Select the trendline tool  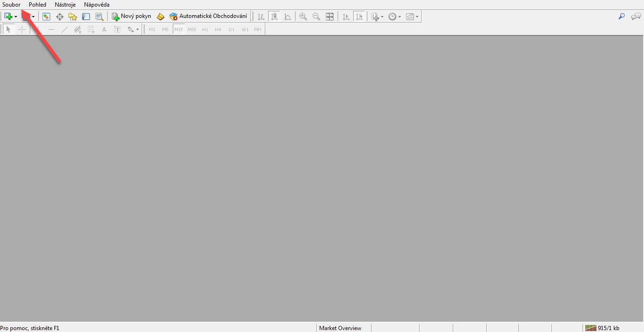coord(65,29)
